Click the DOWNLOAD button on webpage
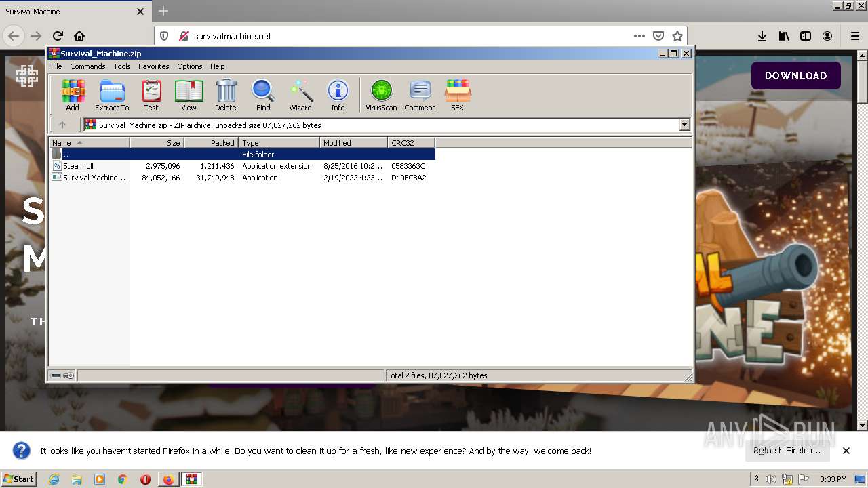 pos(795,76)
